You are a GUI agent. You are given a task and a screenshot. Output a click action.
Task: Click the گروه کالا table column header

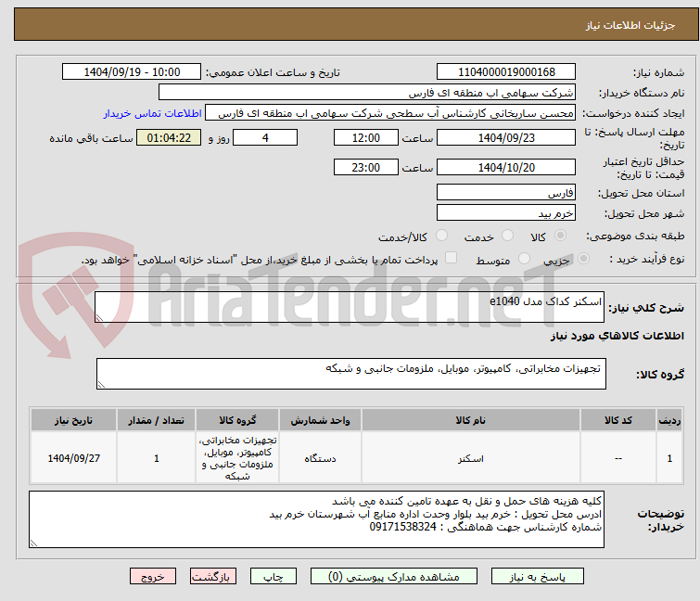(237, 420)
